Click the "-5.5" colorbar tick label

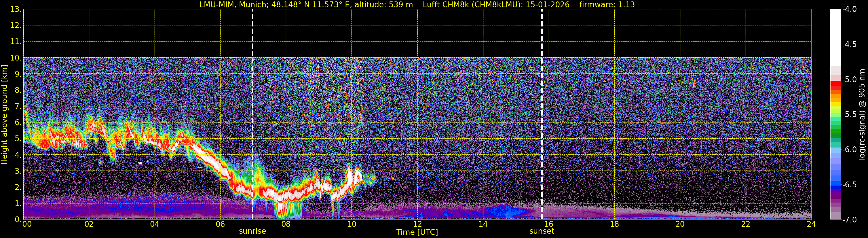point(849,115)
